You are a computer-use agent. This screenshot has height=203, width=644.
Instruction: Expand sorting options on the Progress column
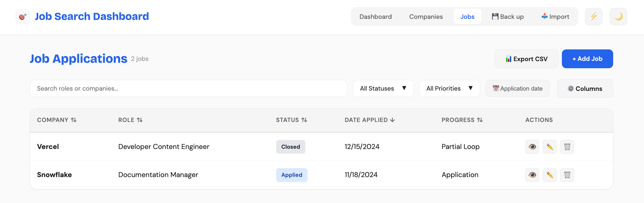click(480, 120)
